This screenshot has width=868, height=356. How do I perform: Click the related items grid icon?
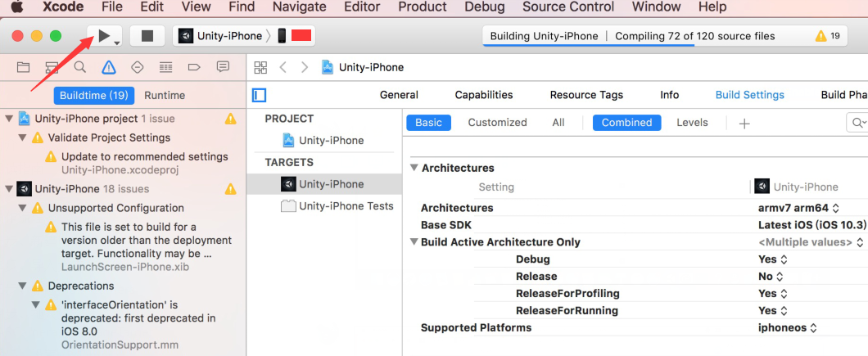[260, 67]
